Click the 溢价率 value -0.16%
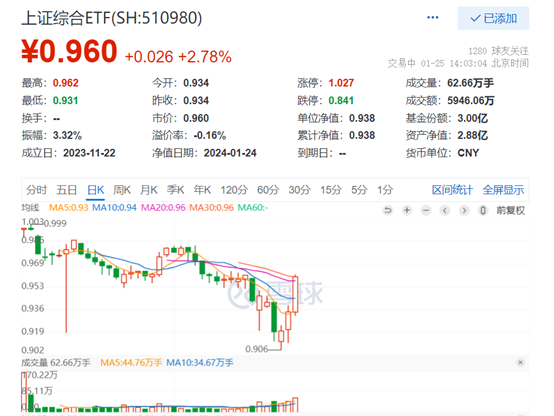554x416 pixels. tap(210, 135)
